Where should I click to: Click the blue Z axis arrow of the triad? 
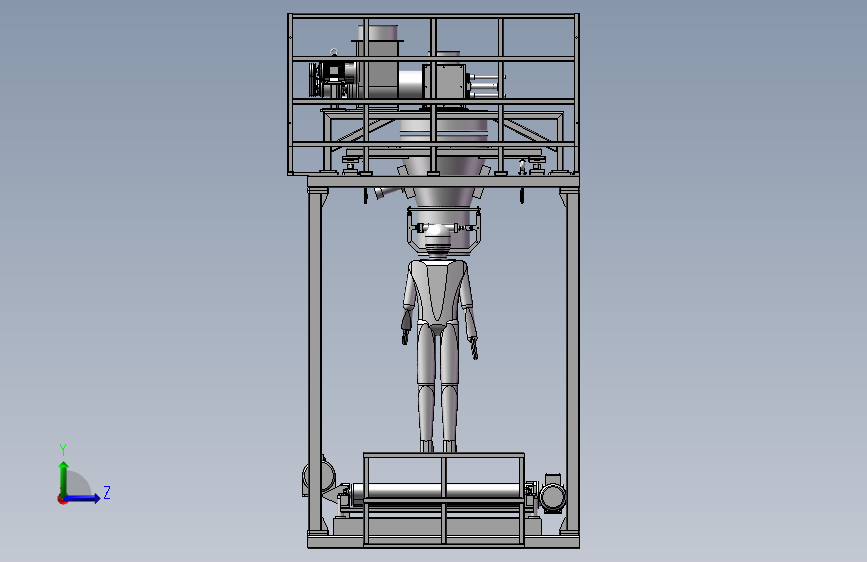[82, 498]
